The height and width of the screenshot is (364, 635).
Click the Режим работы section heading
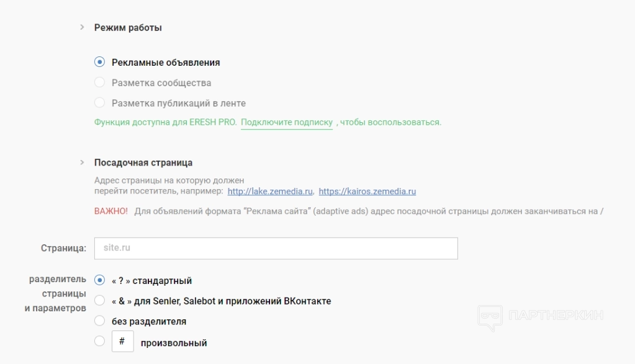click(x=128, y=27)
